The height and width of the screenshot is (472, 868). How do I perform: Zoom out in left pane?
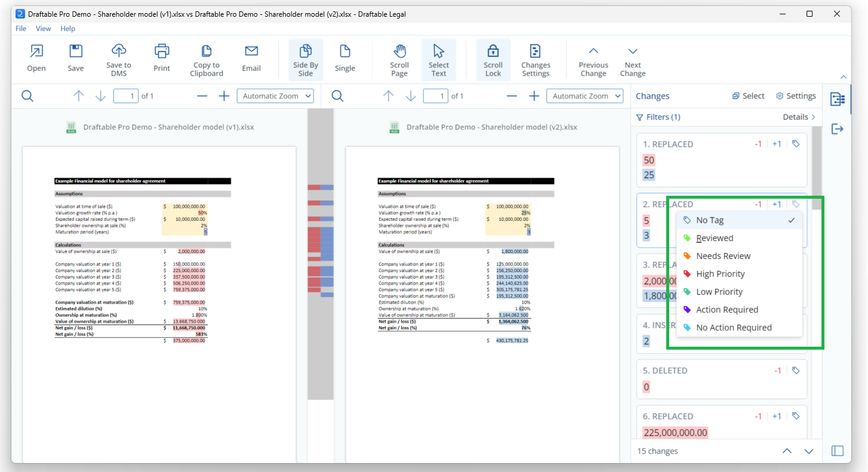[x=202, y=96]
